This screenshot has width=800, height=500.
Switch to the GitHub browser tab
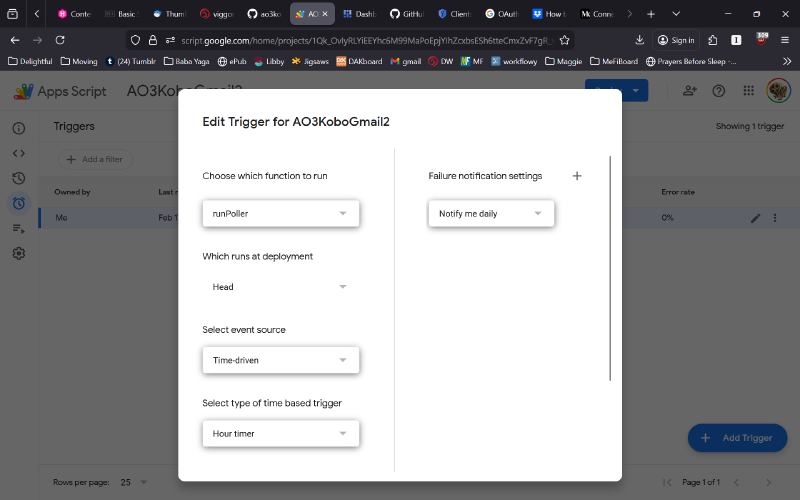(404, 14)
